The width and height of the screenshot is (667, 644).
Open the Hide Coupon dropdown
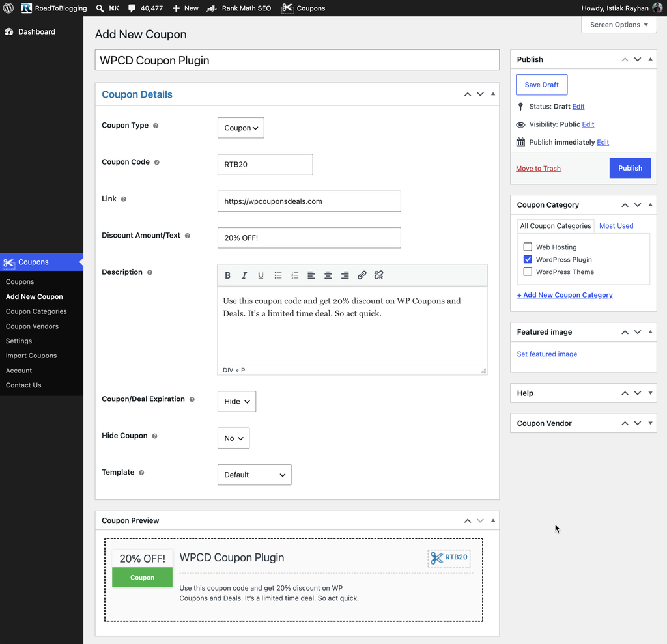point(234,438)
